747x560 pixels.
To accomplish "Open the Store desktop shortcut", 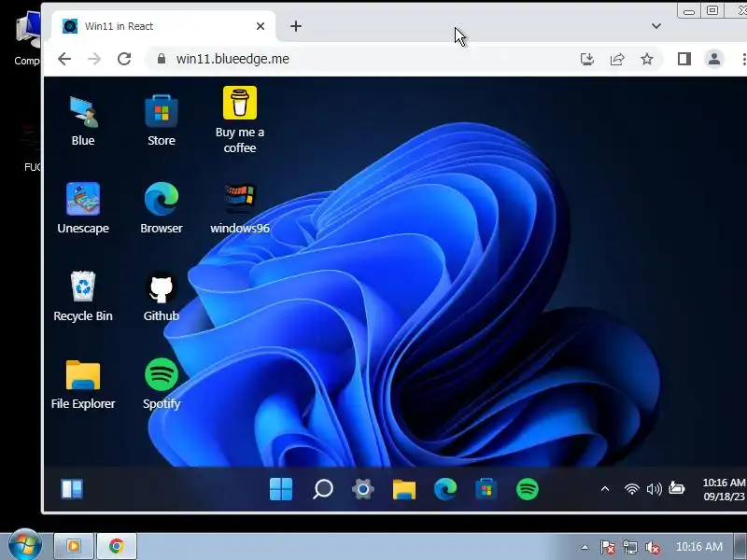I will pyautogui.click(x=161, y=120).
